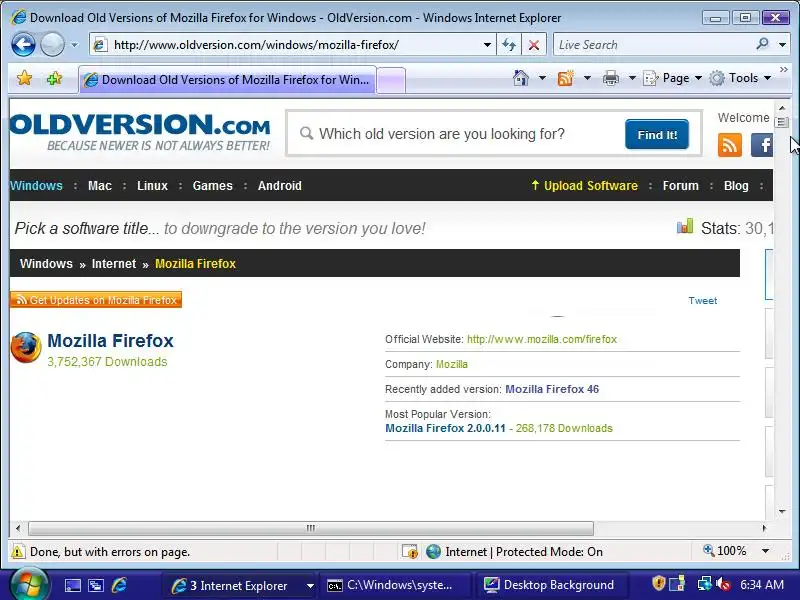Viewport: 800px width, 600px height.
Task: Click the Print toolbar icon
Action: coord(611,78)
